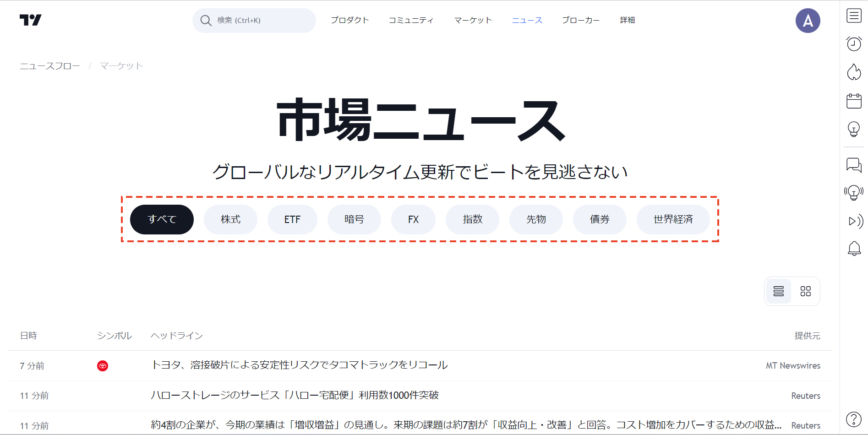Select the 先物 filter chip
Image resolution: width=868 pixels, height=435 pixels.
tap(536, 219)
